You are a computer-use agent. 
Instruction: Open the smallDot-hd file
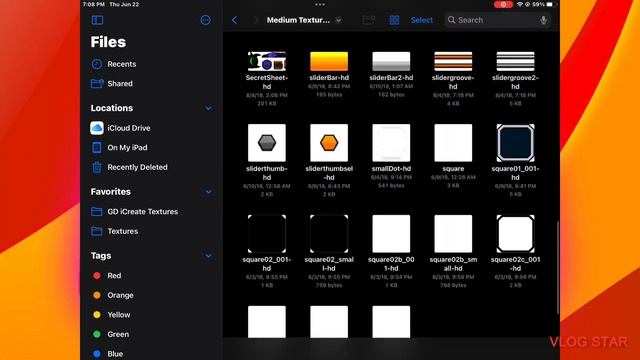pos(391,143)
